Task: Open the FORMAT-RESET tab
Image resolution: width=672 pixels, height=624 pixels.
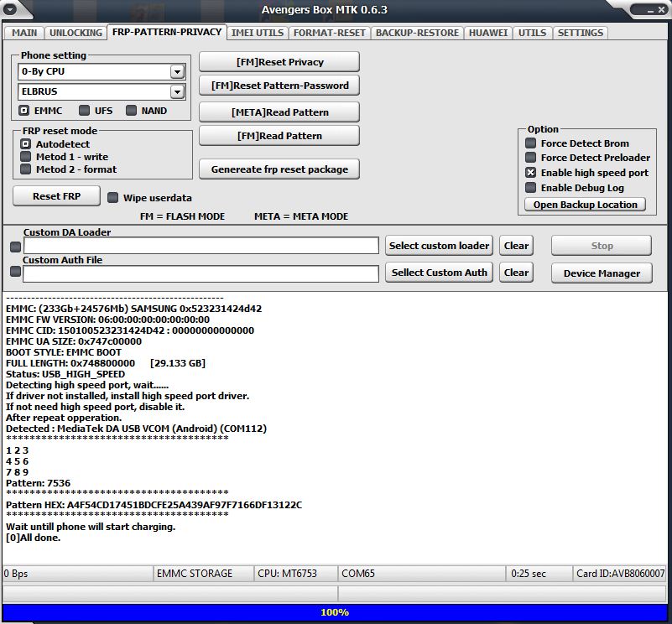Action: [329, 33]
